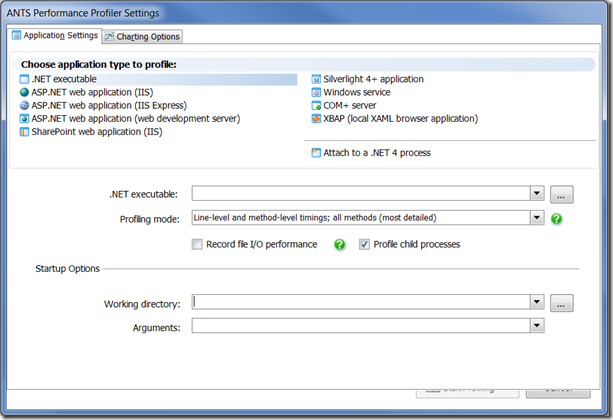Select ASP.NET web application (IIS Express)
Viewport: 613px width, 420px height.
pyautogui.click(x=103, y=106)
